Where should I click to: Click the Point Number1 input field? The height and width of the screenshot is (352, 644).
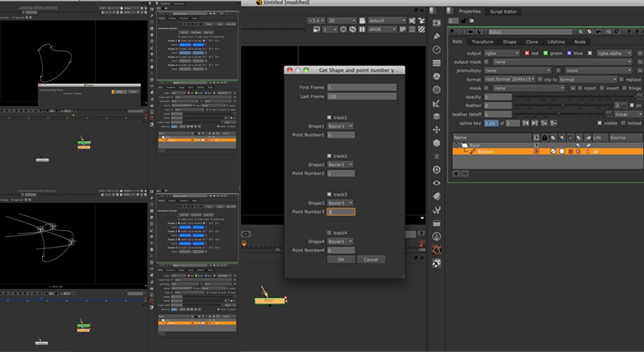(341, 135)
